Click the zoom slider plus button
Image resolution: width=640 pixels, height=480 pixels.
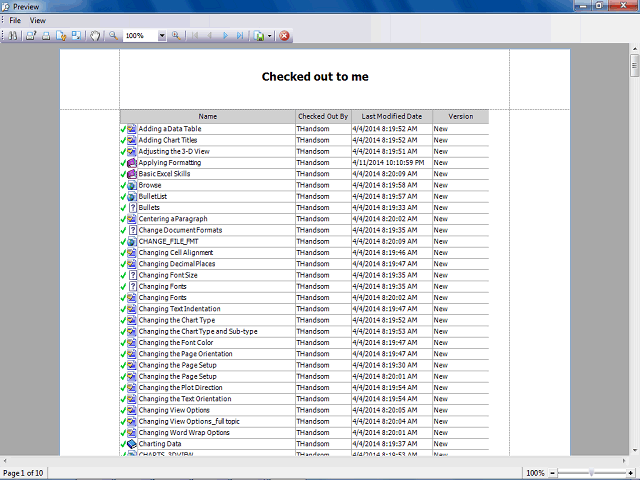[631, 473]
